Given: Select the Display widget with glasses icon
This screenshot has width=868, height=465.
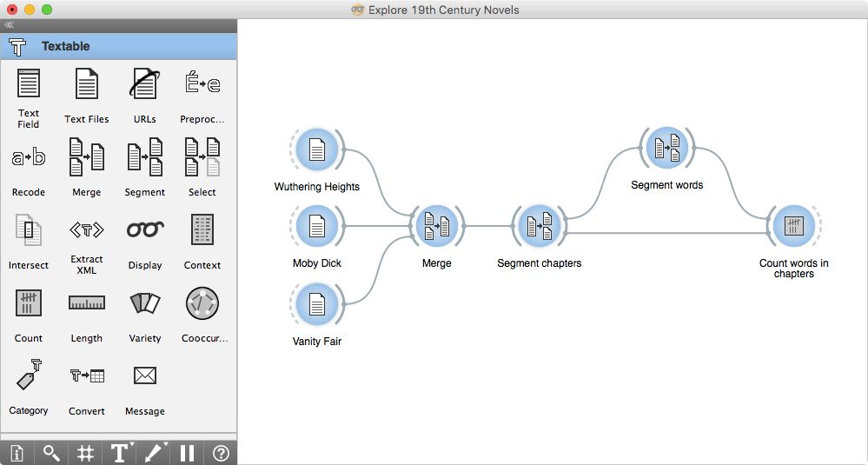Looking at the screenshot, I should click(145, 231).
